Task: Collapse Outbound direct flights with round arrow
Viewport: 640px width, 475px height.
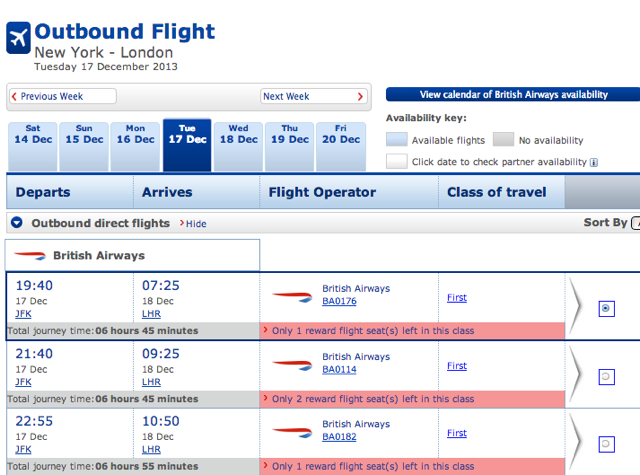Action: pyautogui.click(x=17, y=223)
